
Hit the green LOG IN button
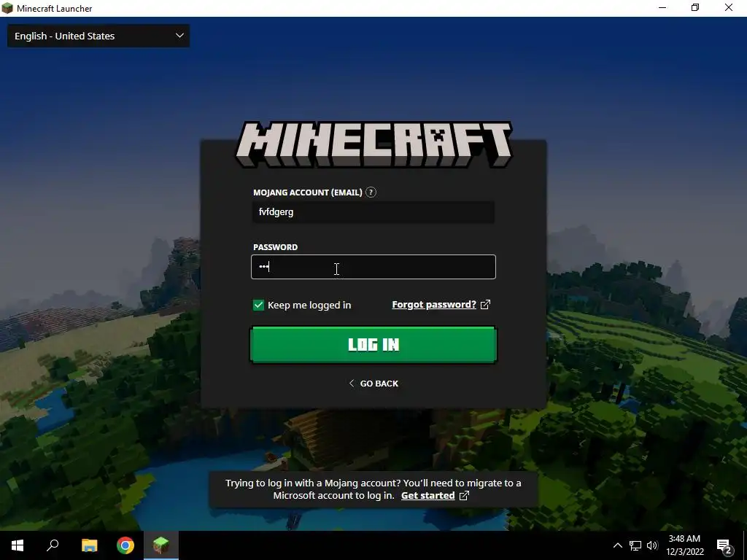pyautogui.click(x=373, y=345)
